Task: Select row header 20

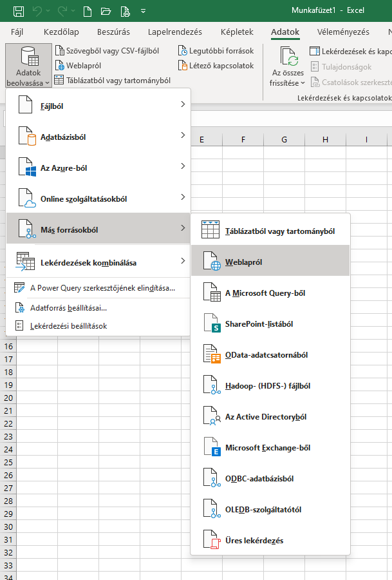Action: pyautogui.click(x=8, y=398)
